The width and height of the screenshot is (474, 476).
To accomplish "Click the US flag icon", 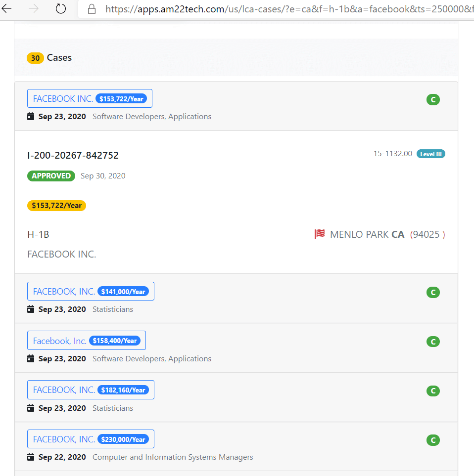I will (319, 234).
